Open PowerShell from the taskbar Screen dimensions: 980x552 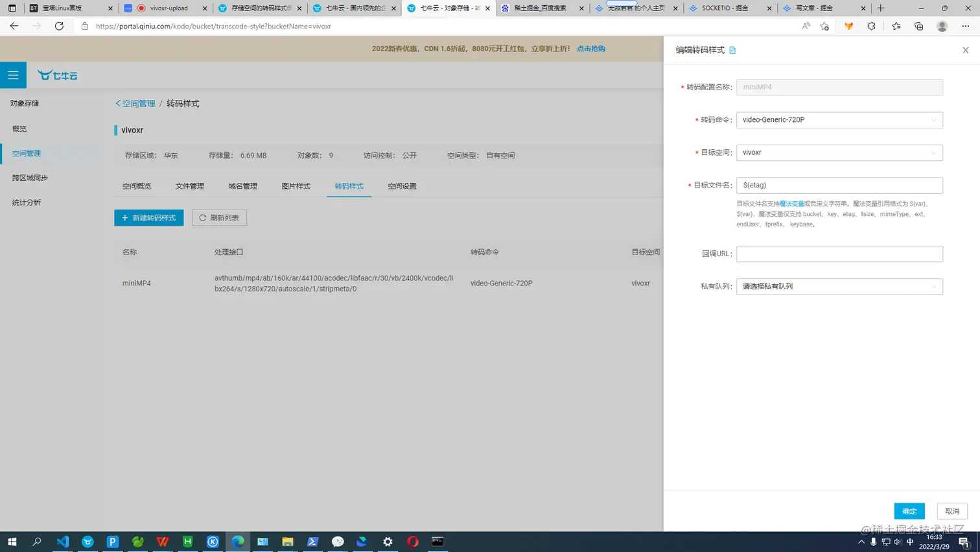(x=312, y=542)
